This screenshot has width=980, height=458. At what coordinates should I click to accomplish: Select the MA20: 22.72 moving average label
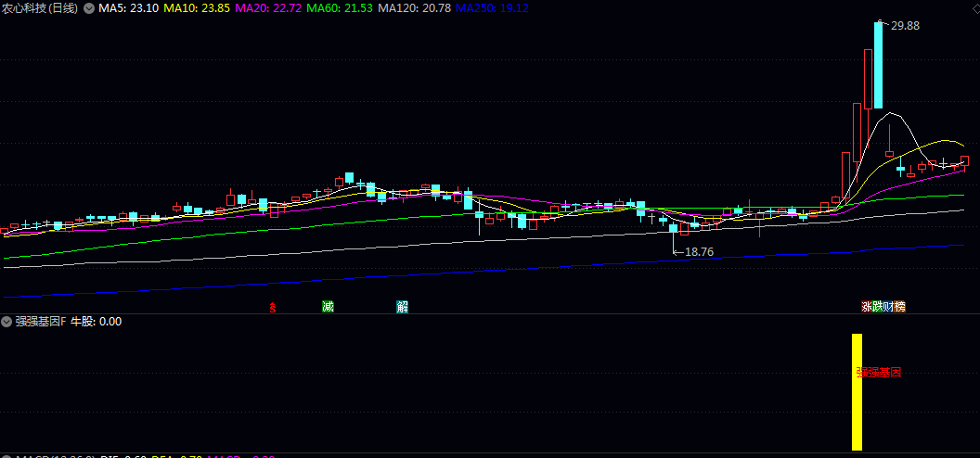click(270, 8)
